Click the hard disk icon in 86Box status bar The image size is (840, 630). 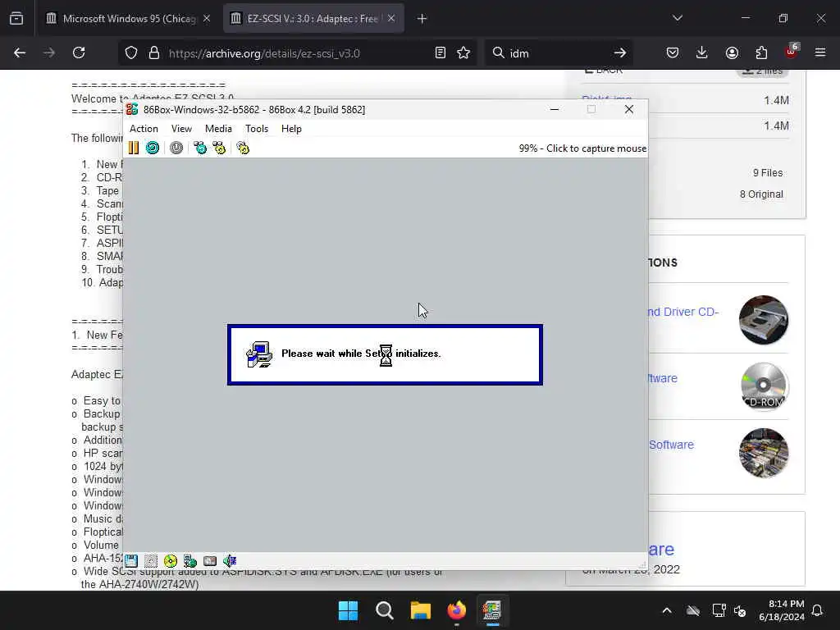point(210,561)
